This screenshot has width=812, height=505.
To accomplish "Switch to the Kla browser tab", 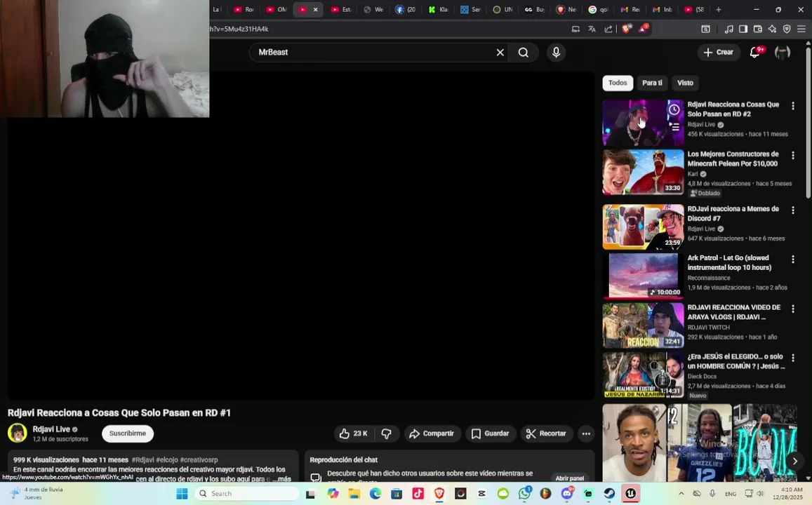I will click(x=438, y=9).
